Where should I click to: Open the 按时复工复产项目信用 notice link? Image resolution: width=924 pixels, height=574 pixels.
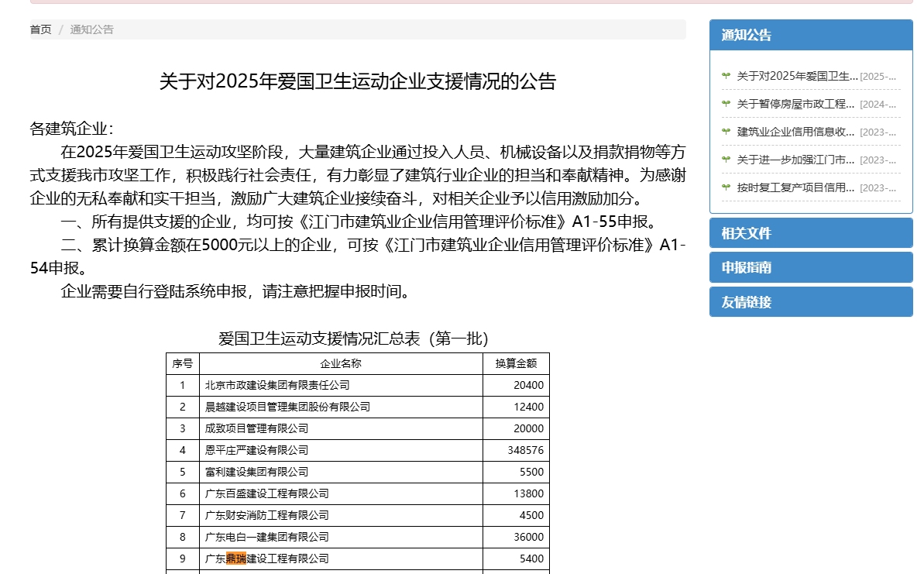tap(795, 187)
